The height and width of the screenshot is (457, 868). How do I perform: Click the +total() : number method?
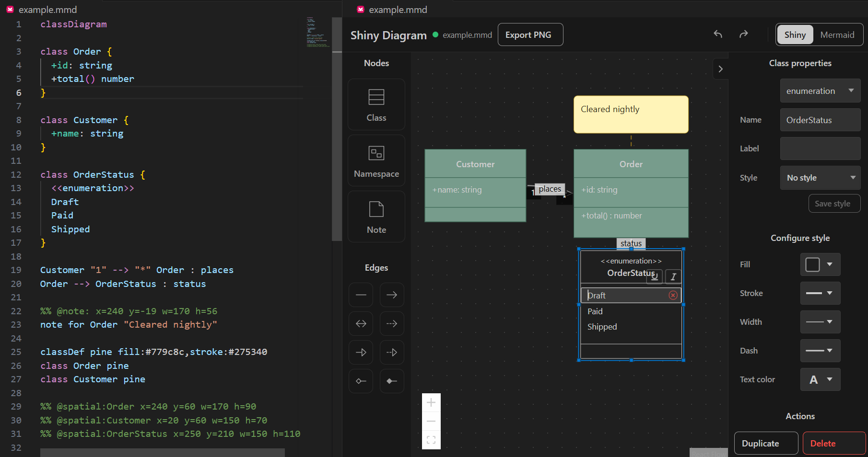[612, 216]
